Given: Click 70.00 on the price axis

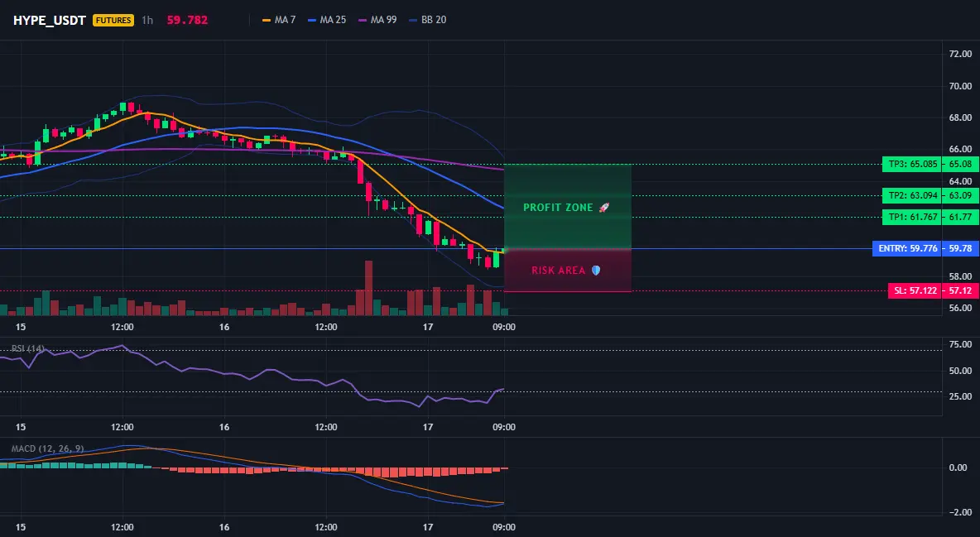Looking at the screenshot, I should coord(960,86).
